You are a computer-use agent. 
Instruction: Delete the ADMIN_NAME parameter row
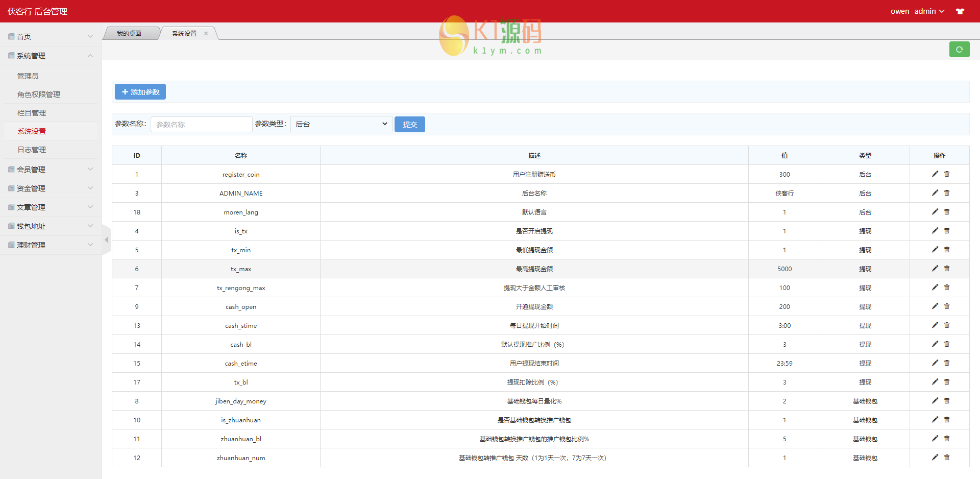pos(947,193)
